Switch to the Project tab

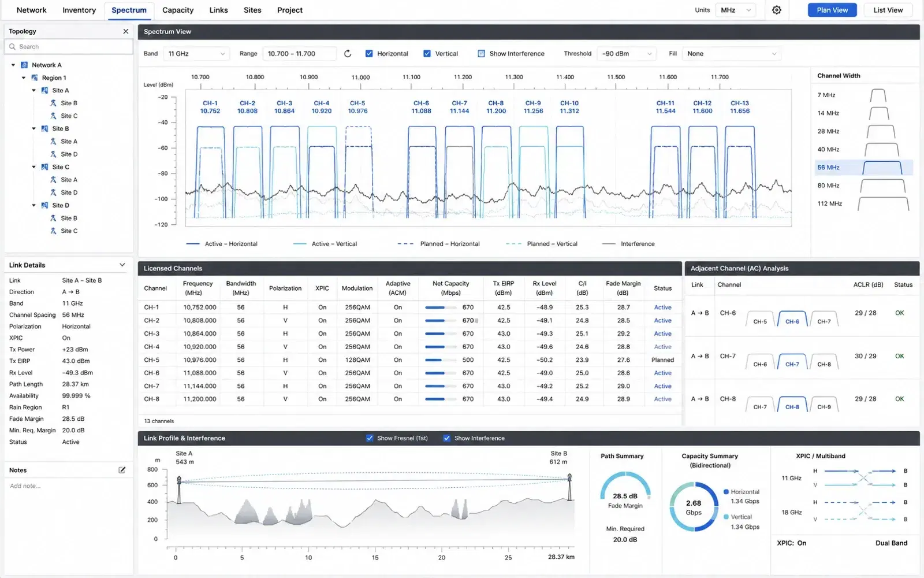pyautogui.click(x=290, y=10)
